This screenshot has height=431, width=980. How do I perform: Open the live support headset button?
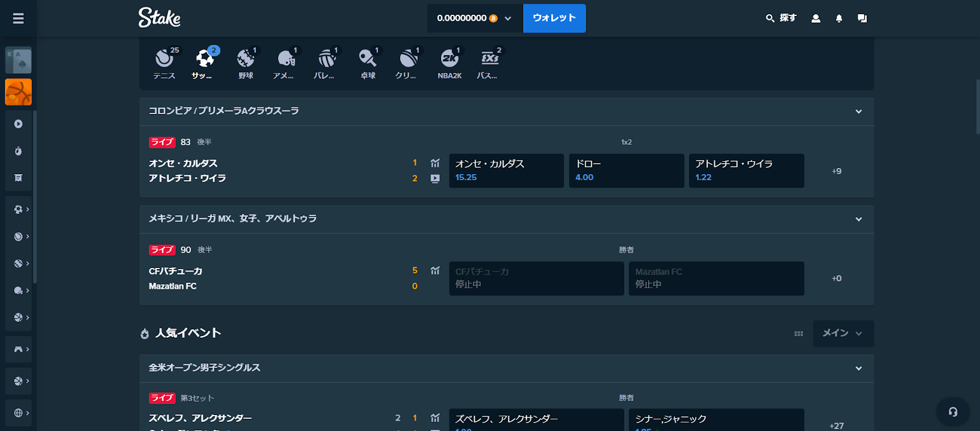(953, 412)
